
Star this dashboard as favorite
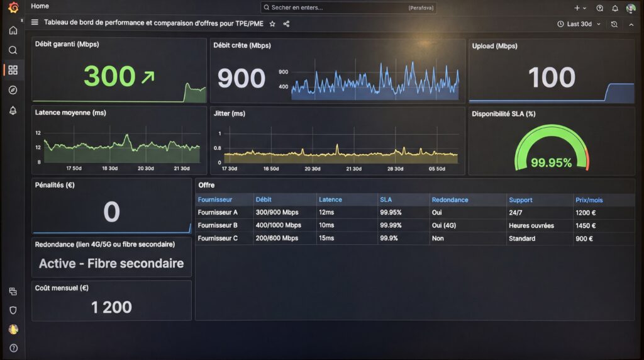[x=272, y=24]
